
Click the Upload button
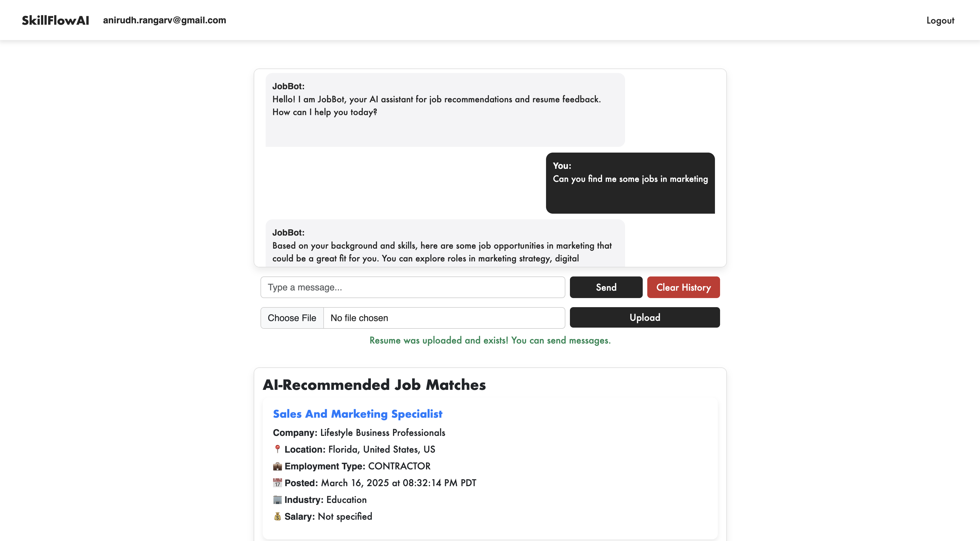pyautogui.click(x=644, y=317)
